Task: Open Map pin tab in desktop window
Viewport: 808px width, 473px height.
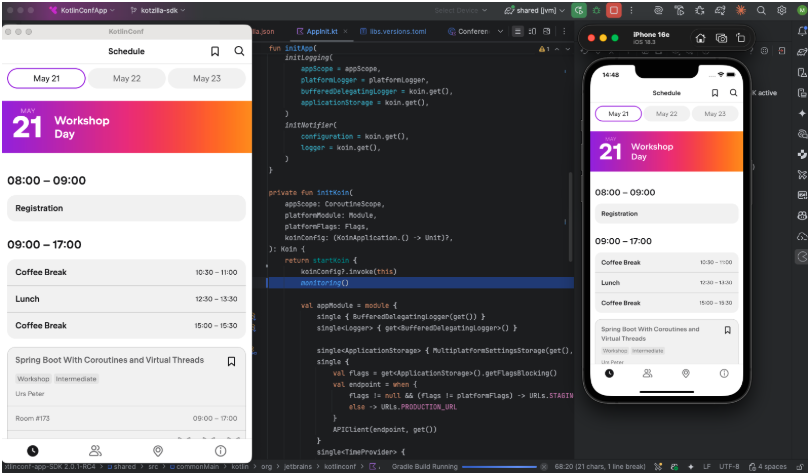Action: 158,451
